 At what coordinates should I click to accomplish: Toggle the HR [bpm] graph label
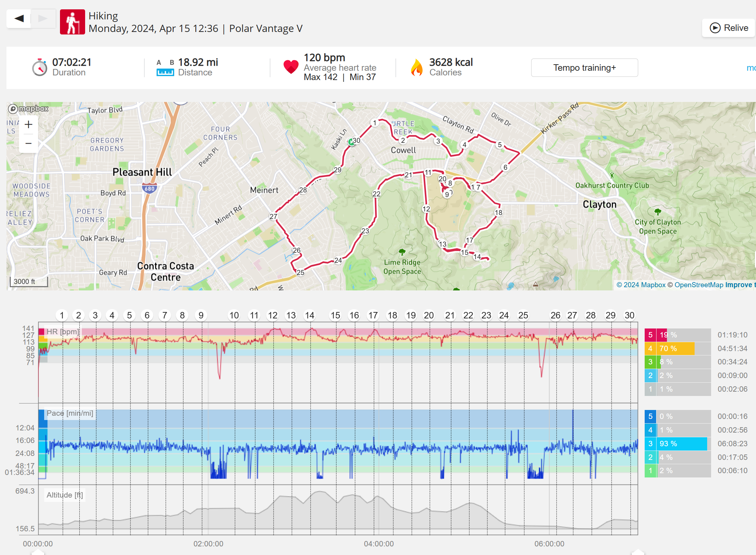coord(62,331)
